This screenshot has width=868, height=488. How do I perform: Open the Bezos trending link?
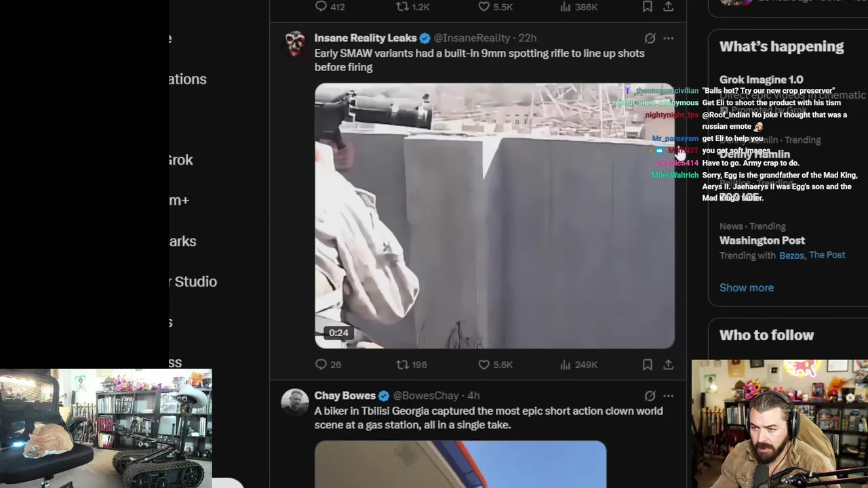792,256
